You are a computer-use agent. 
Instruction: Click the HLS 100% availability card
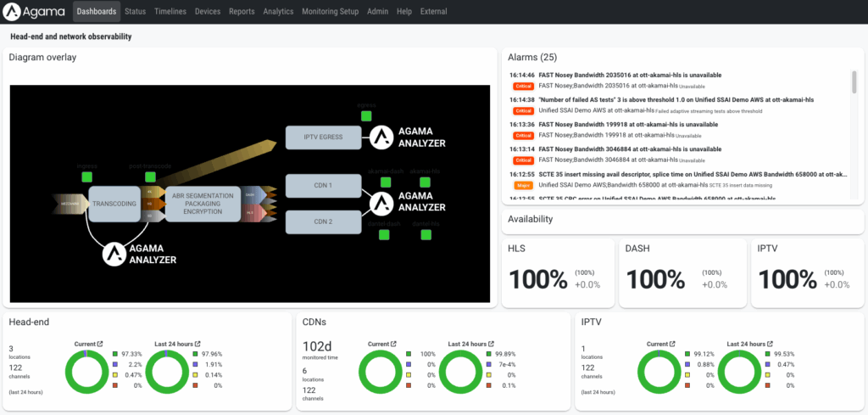(558, 272)
